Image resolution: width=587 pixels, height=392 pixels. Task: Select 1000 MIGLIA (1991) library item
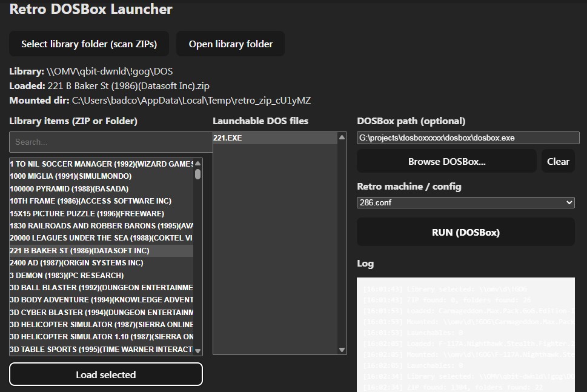click(x=71, y=176)
